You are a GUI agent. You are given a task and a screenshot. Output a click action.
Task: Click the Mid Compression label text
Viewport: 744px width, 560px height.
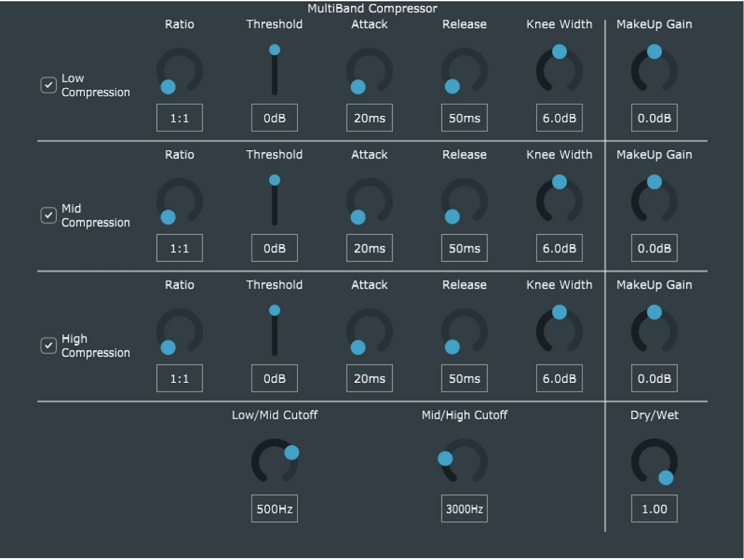(x=96, y=216)
